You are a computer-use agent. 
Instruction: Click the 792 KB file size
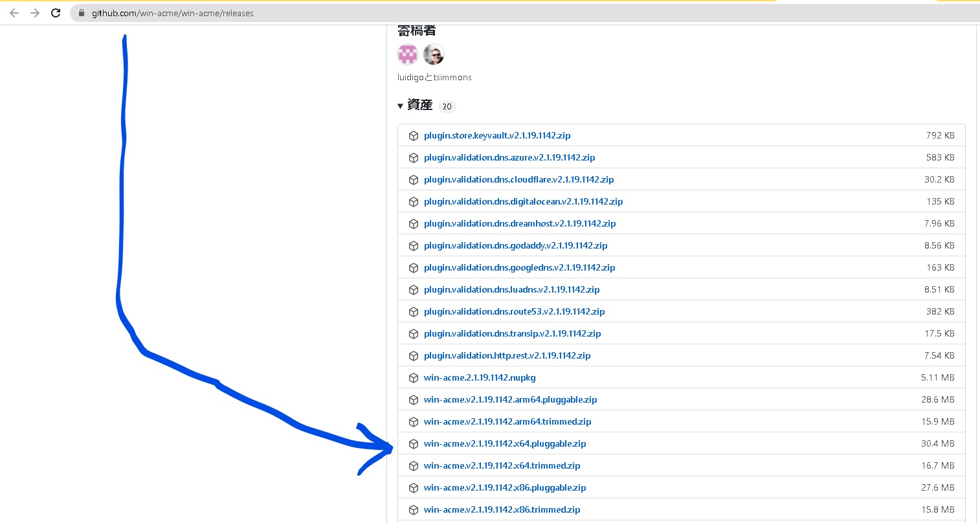940,135
